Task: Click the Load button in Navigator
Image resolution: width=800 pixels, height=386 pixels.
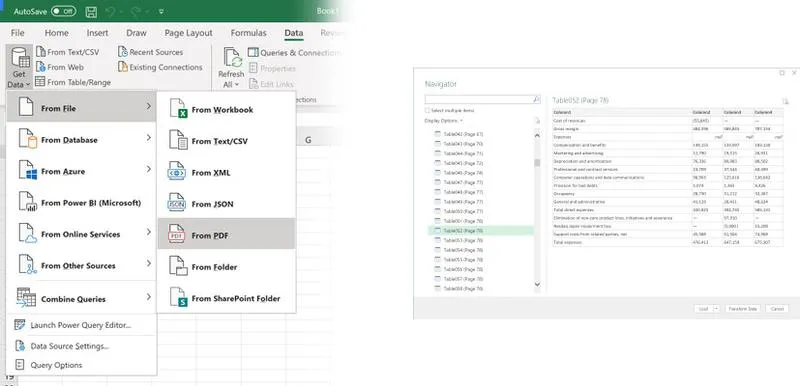Action: pyautogui.click(x=704, y=309)
